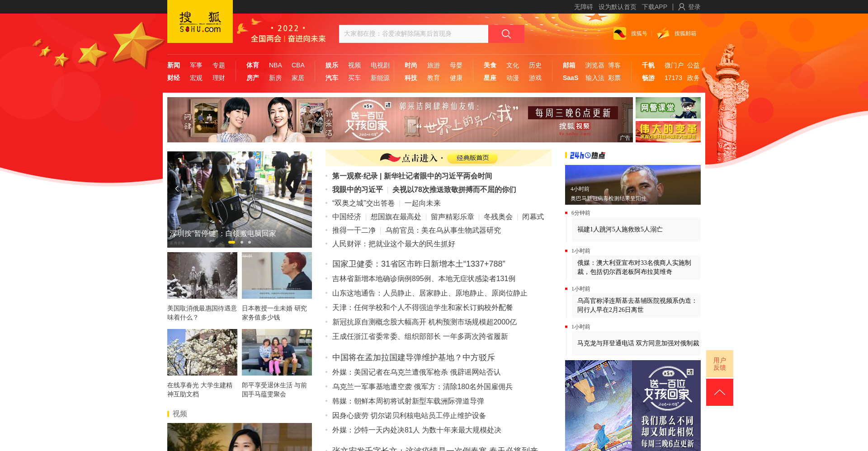This screenshot has height=451, width=868.
Task: Click the red search magnifier button
Action: click(506, 34)
